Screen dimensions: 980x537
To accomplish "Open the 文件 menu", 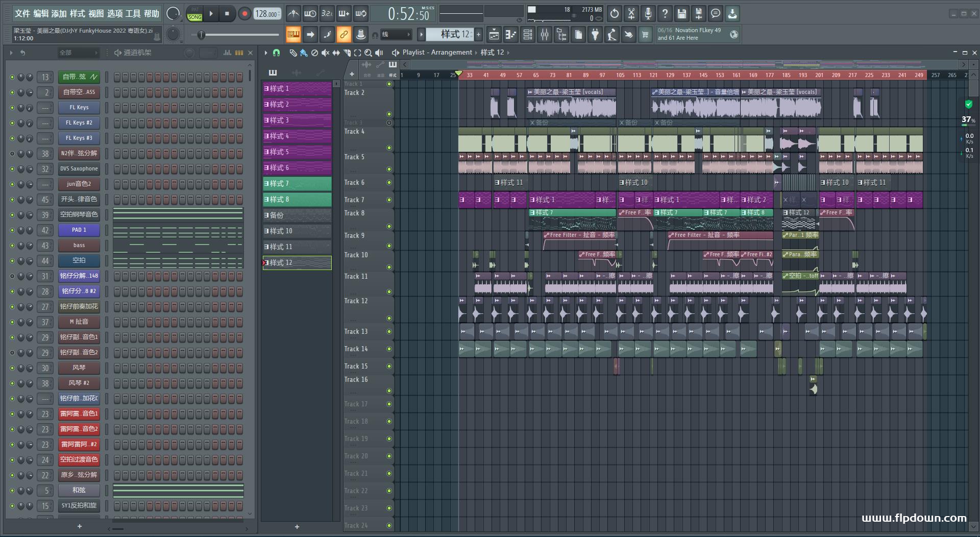I will click(x=22, y=14).
